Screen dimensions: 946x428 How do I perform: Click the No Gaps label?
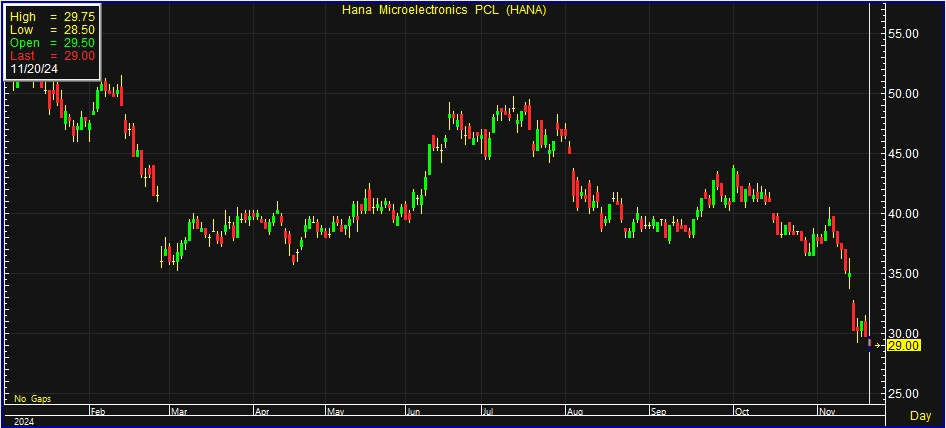[32, 398]
